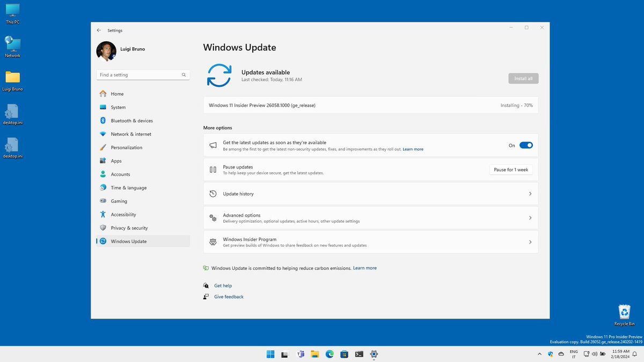The height and width of the screenshot is (362, 644).
Task: Open Windows Insider Program chevron
Action: 530,242
